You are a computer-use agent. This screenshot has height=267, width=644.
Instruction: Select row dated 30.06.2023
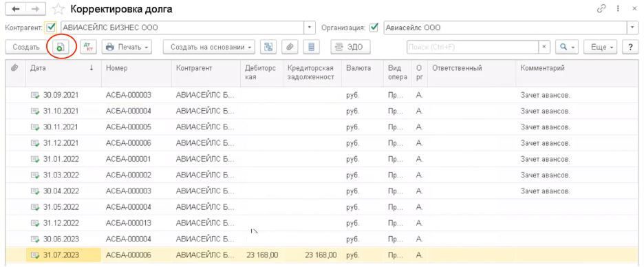click(x=321, y=239)
